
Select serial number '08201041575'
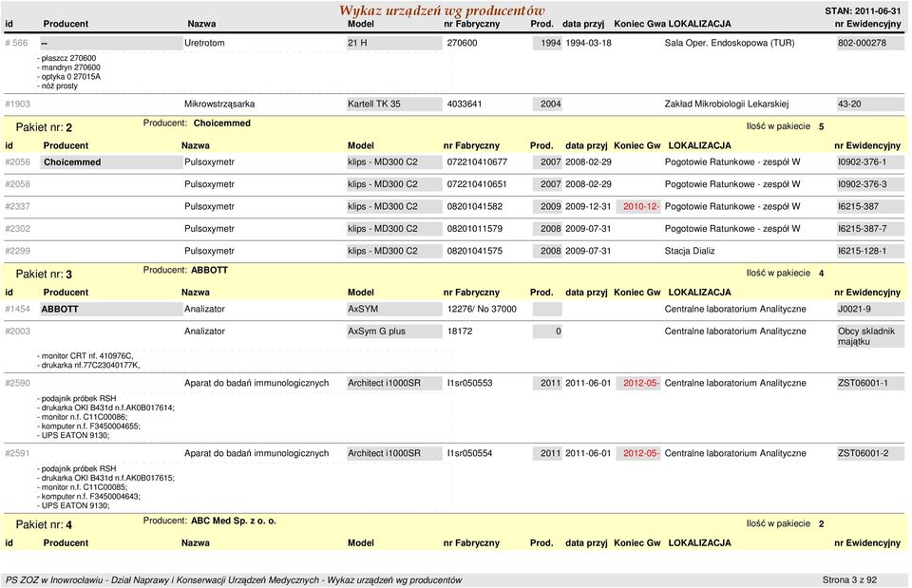point(475,251)
